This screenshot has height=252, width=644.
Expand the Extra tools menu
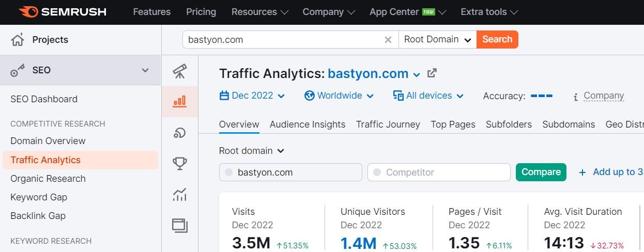pyautogui.click(x=489, y=11)
